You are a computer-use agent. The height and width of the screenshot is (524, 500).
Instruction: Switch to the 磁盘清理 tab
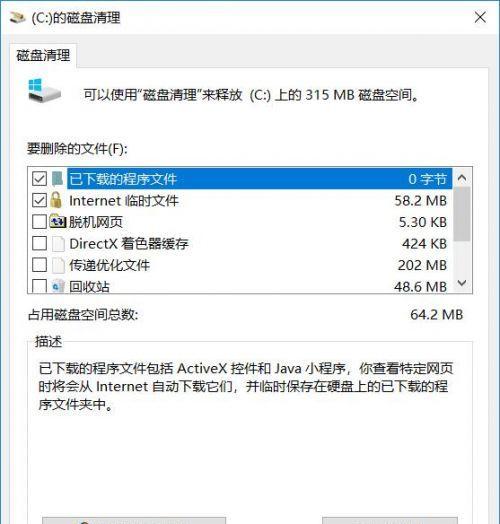[x=43, y=55]
